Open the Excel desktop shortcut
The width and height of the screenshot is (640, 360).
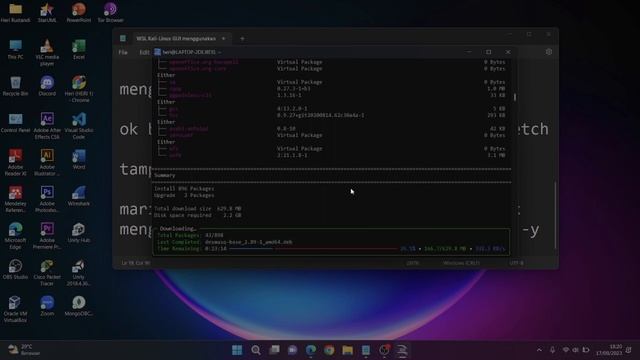pyautogui.click(x=79, y=50)
